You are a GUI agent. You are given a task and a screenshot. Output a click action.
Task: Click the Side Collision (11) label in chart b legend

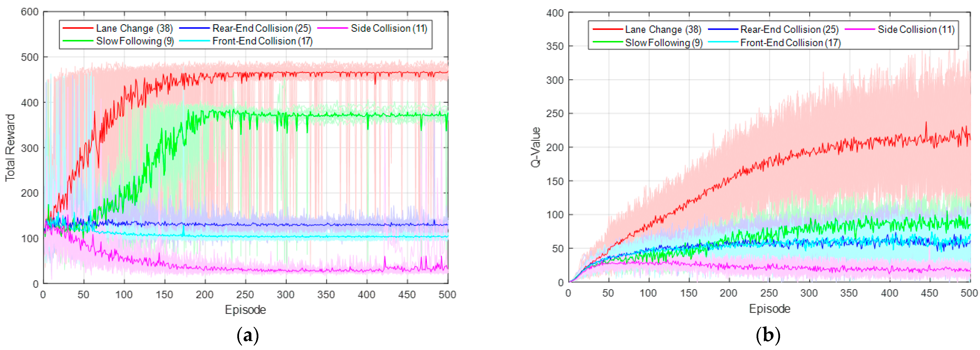[x=916, y=29]
